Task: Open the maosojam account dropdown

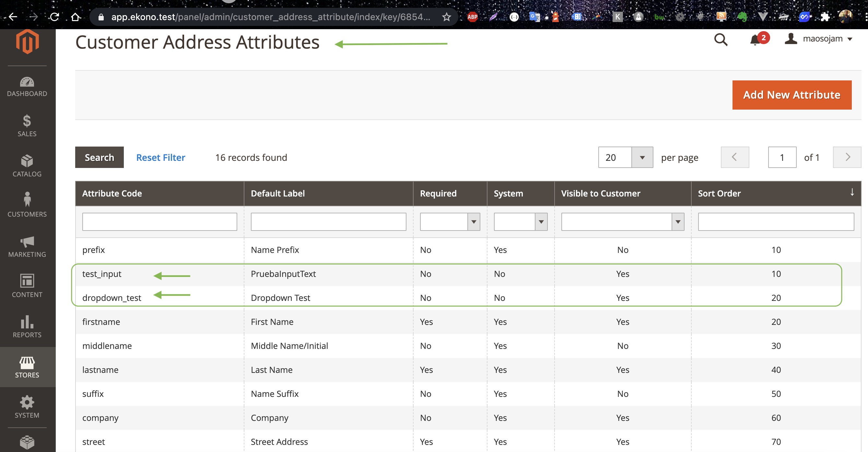Action: coord(819,39)
